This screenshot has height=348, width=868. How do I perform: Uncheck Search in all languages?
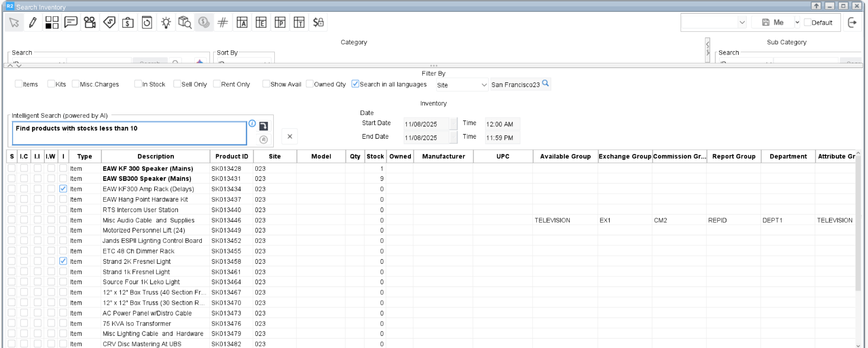tap(355, 84)
